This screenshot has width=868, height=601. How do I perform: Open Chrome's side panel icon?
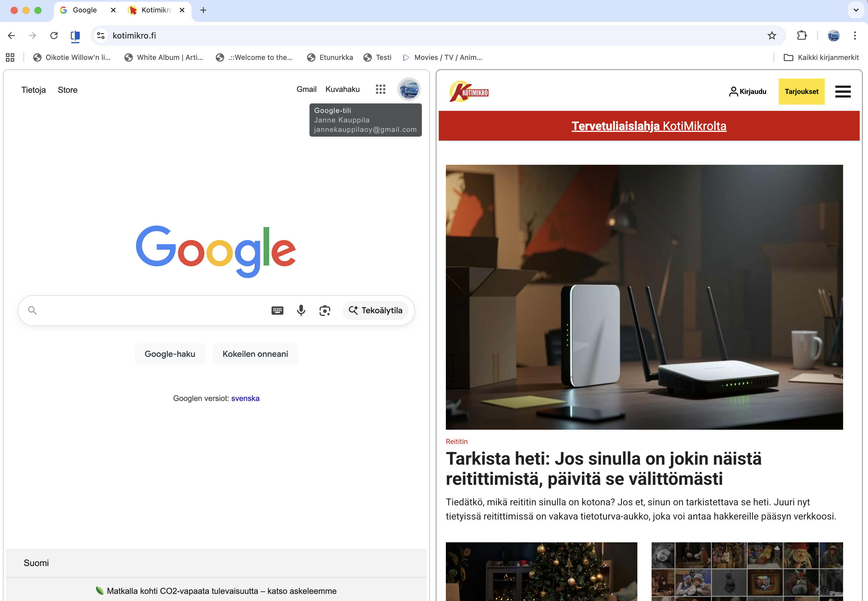pos(75,35)
